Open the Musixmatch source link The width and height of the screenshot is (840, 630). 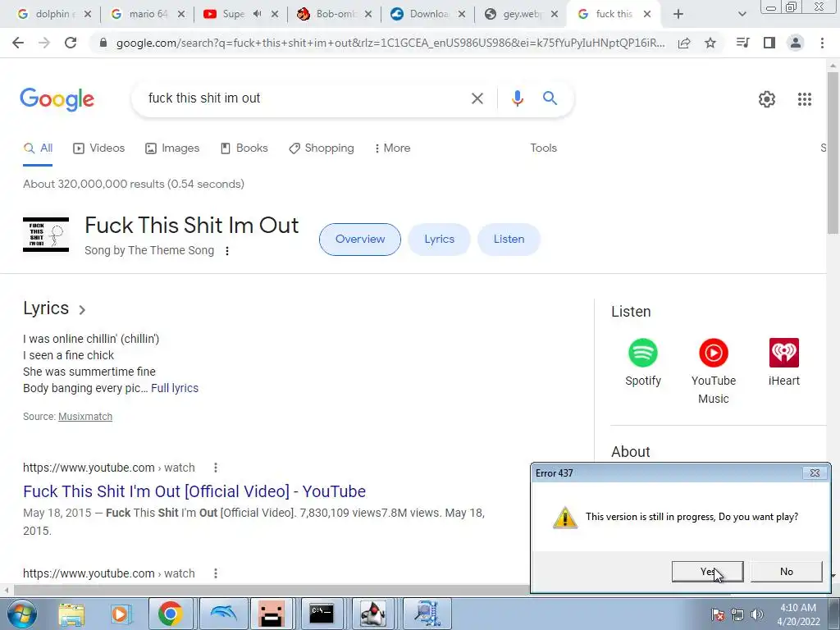point(85,416)
